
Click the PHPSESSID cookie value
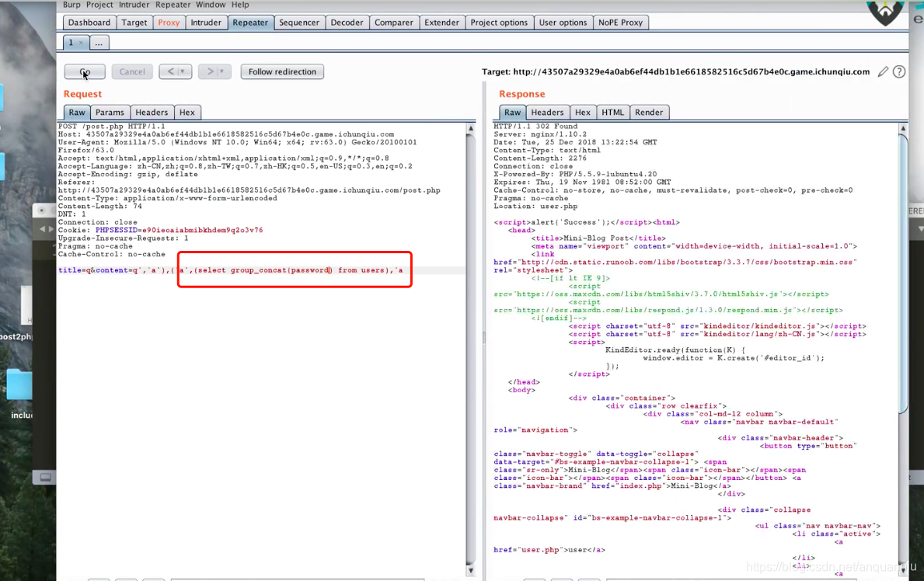[202, 231]
